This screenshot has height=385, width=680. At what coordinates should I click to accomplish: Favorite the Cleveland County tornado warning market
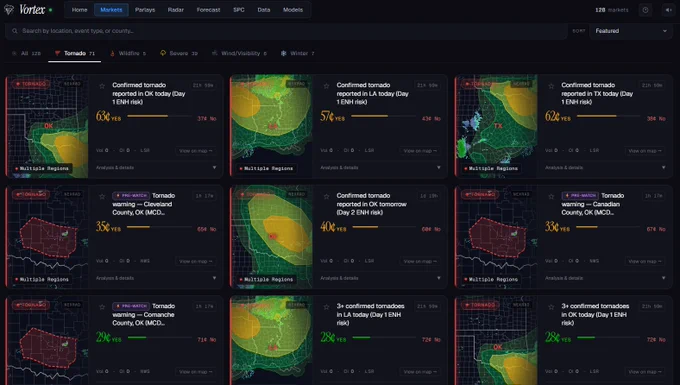(x=102, y=196)
